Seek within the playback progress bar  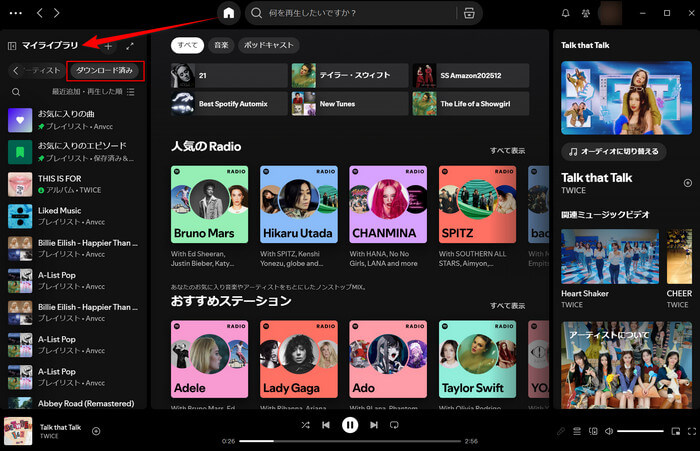click(350, 441)
